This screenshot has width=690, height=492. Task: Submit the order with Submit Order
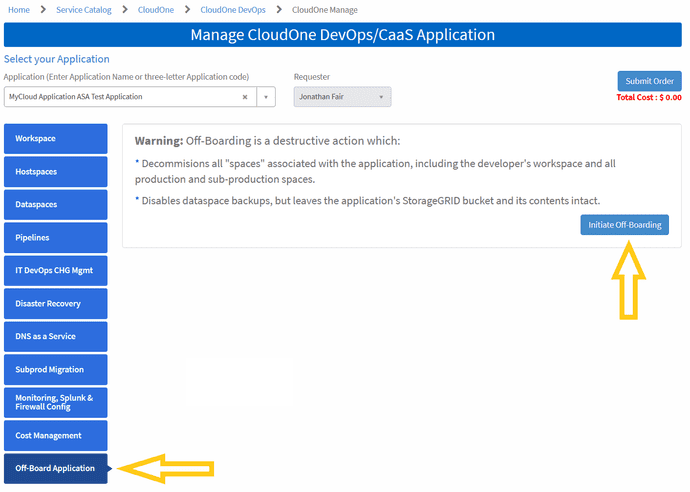point(650,81)
